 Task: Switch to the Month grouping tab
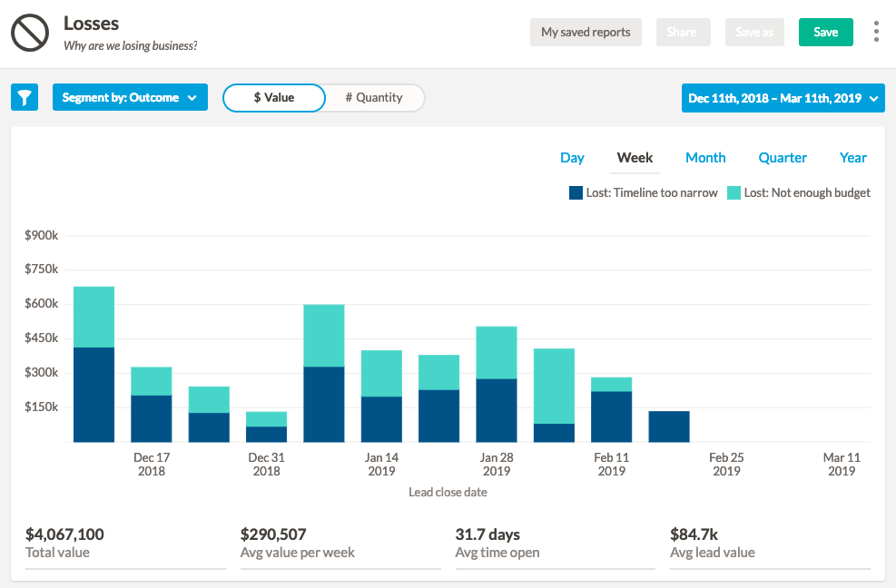[705, 158]
